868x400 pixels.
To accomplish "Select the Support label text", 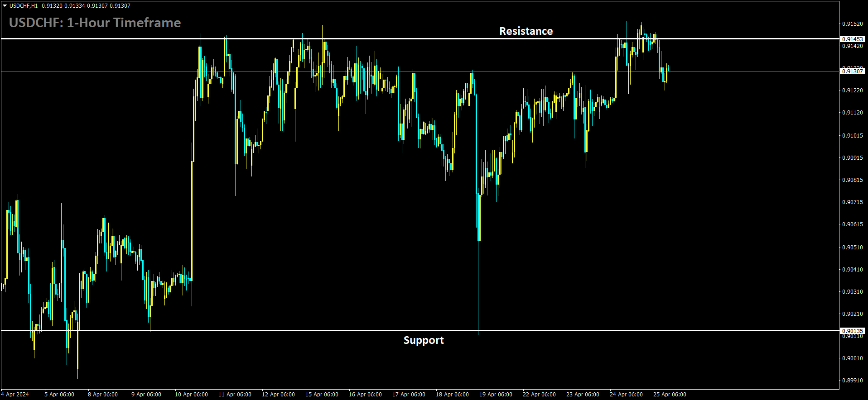I will click(424, 340).
